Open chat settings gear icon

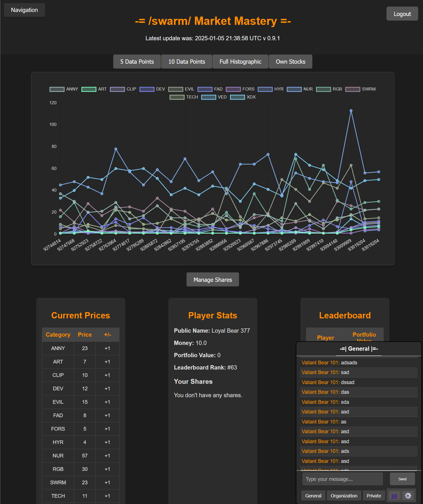pos(408,496)
